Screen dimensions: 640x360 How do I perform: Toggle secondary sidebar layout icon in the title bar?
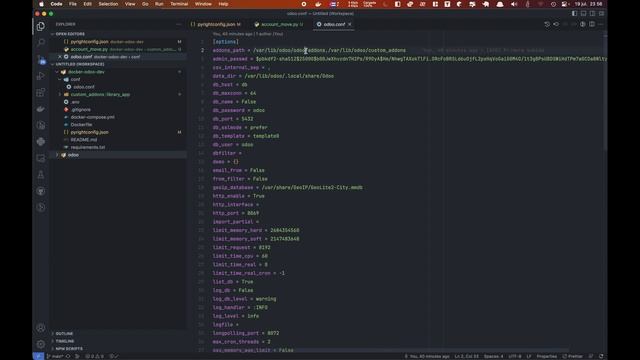point(592,13)
